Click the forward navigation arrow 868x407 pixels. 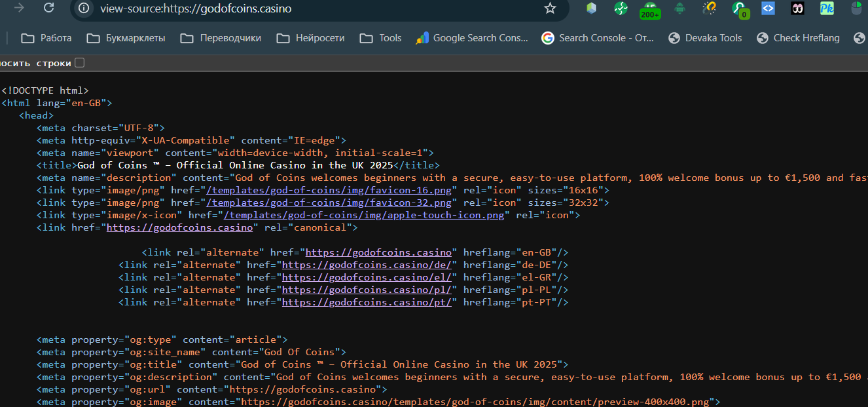point(20,9)
